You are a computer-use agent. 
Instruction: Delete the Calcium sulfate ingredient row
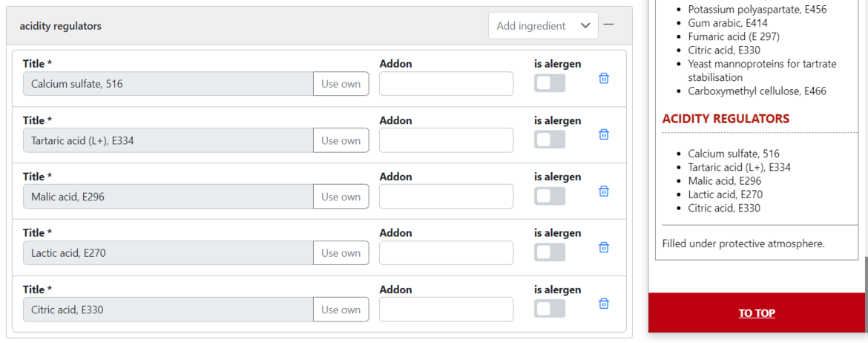point(604,78)
